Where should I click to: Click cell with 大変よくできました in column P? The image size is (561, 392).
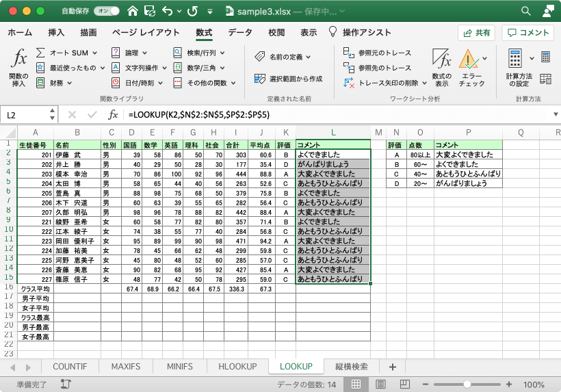[x=468, y=155]
